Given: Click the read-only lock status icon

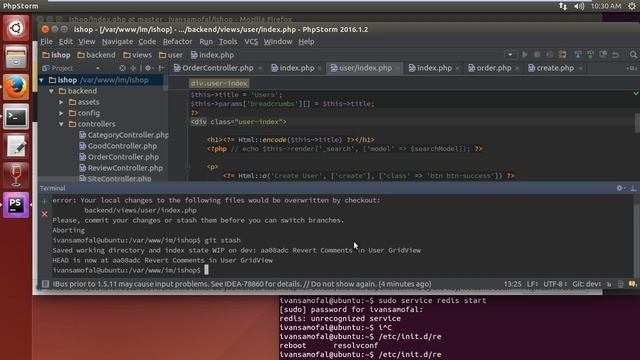Looking at the screenshot, I should pyautogui.click(x=609, y=284).
